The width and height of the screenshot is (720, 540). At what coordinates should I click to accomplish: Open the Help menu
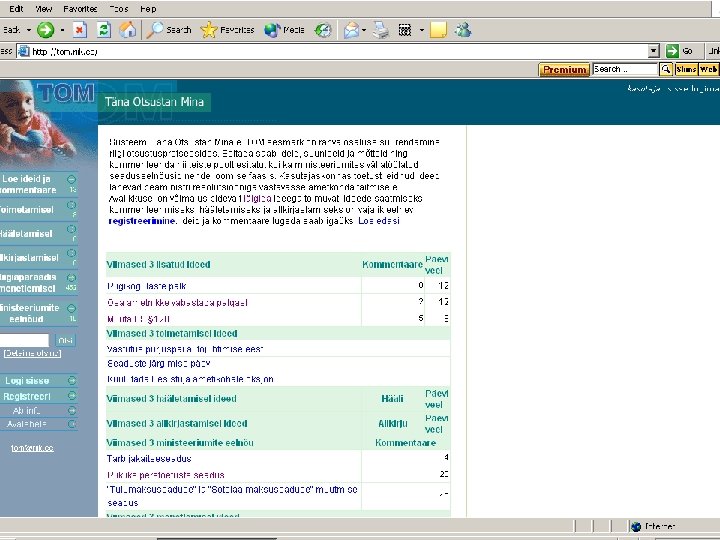coord(148,9)
